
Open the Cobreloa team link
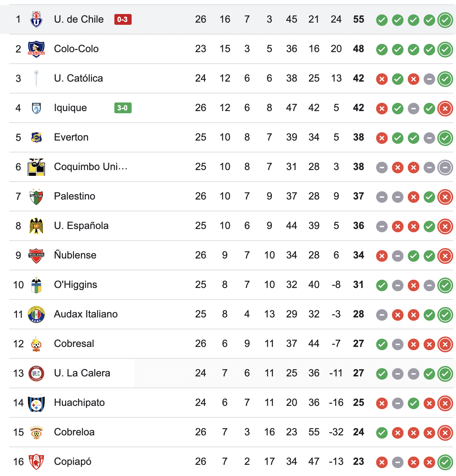(x=74, y=432)
